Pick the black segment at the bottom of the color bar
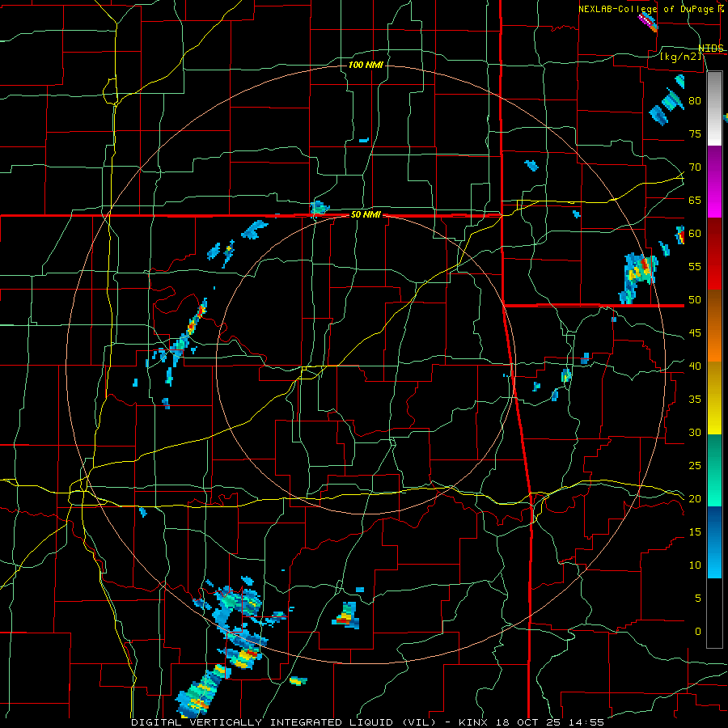 pyautogui.click(x=714, y=613)
